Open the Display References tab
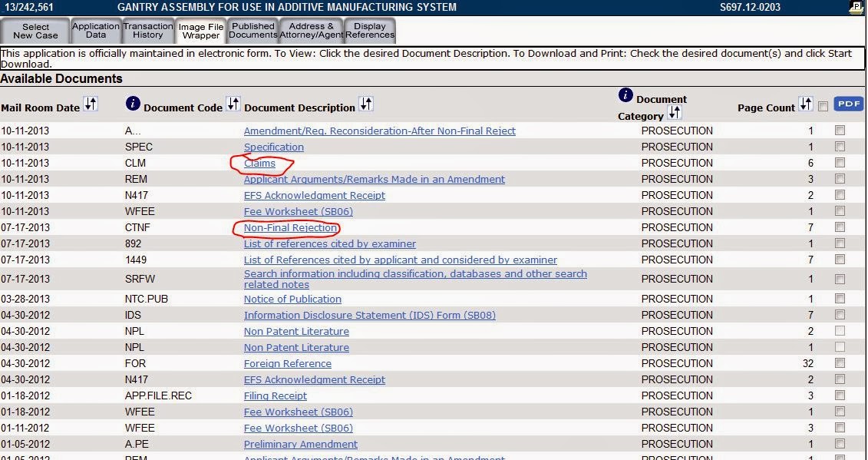 pos(370,31)
